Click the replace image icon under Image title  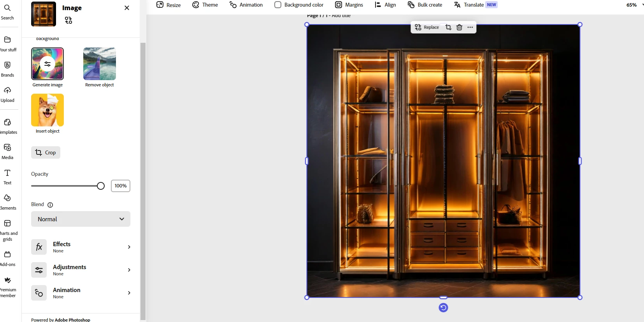click(x=68, y=20)
